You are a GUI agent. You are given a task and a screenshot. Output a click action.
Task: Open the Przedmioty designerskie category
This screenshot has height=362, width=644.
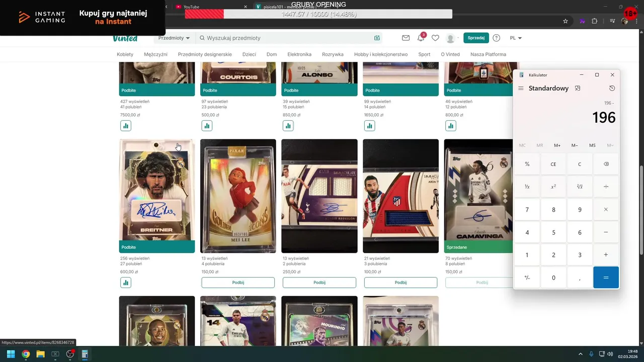pyautogui.click(x=205, y=54)
